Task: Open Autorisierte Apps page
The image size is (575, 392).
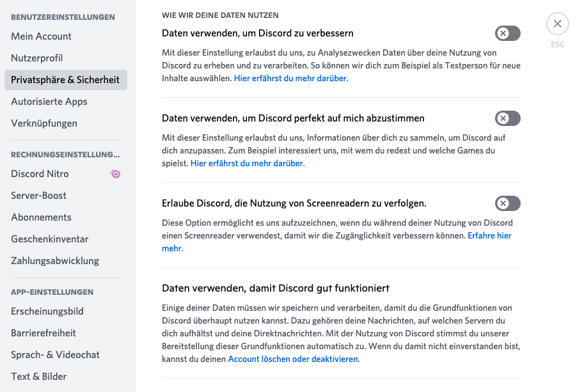Action: [x=49, y=102]
